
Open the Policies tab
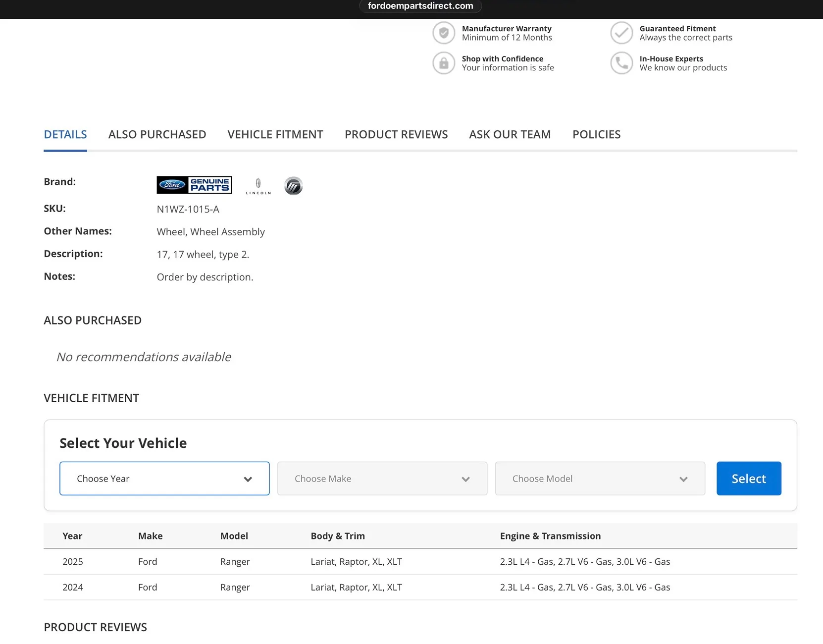tap(597, 134)
